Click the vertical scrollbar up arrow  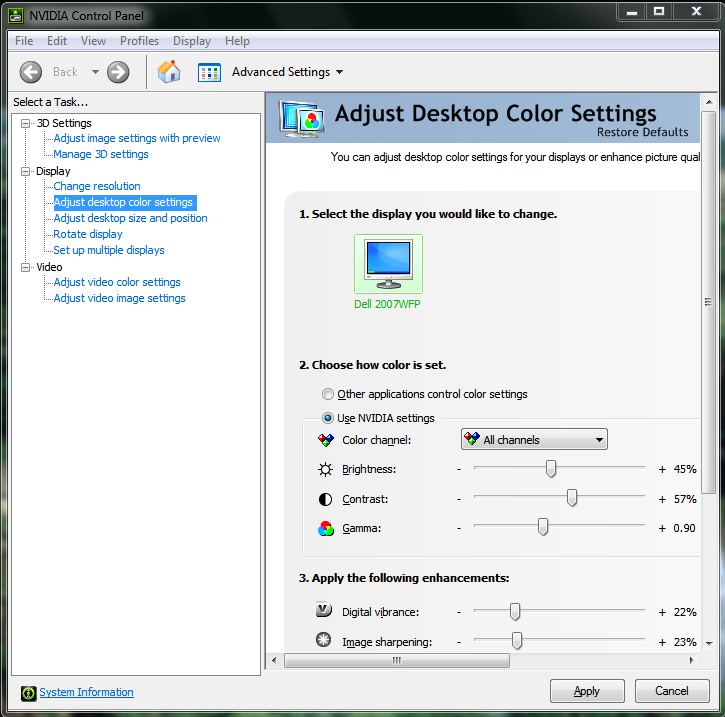coord(709,102)
